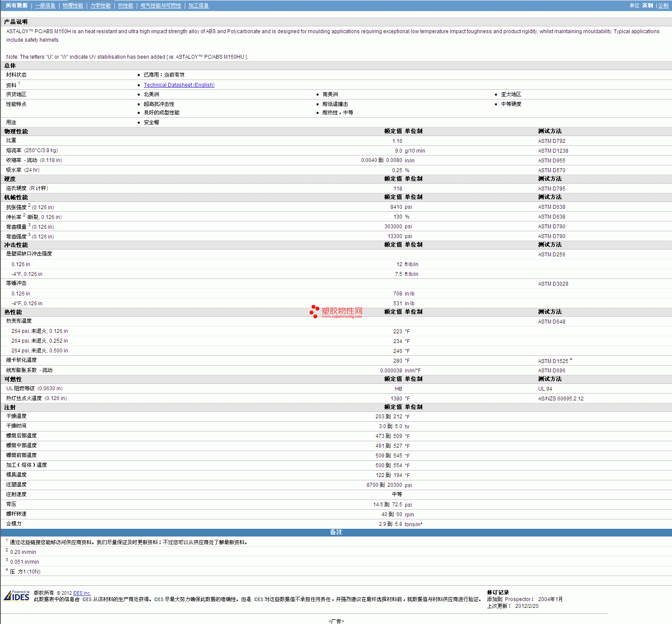Click the ASTM D785 cell
The height and width of the screenshot is (624, 672).
point(552,189)
